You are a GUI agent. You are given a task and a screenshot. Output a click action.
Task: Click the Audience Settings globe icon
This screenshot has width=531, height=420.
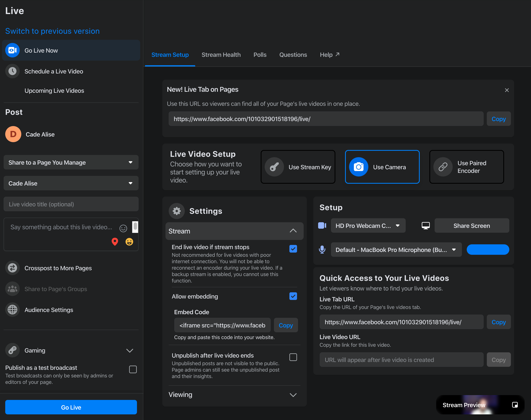click(12, 310)
